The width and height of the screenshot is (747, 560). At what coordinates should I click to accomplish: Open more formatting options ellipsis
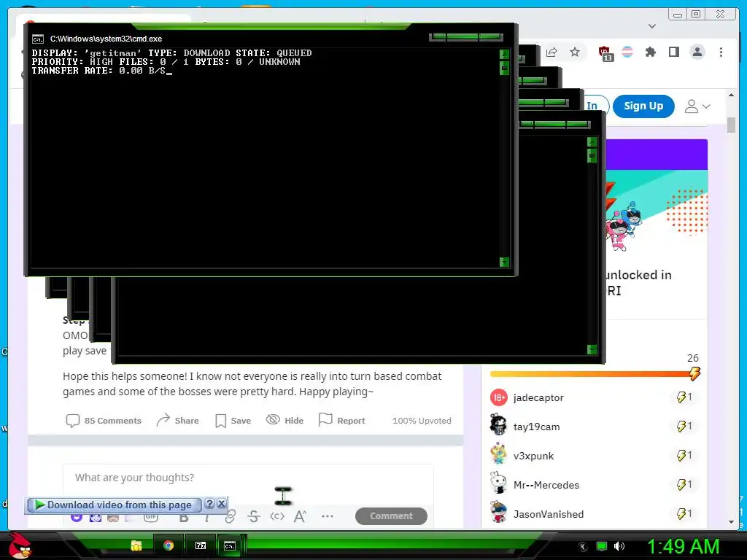tap(328, 516)
